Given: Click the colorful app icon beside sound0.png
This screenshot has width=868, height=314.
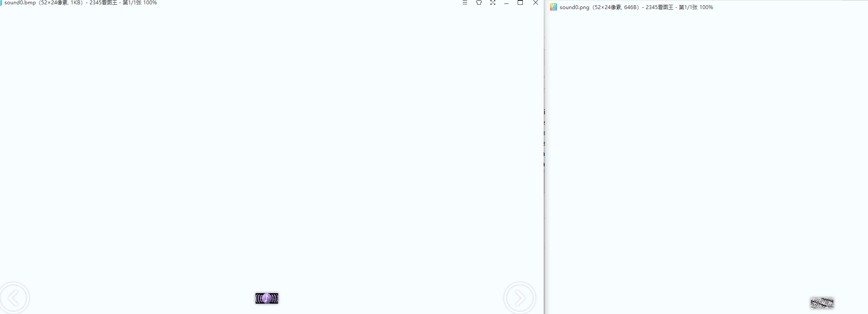Looking at the screenshot, I should (553, 7).
